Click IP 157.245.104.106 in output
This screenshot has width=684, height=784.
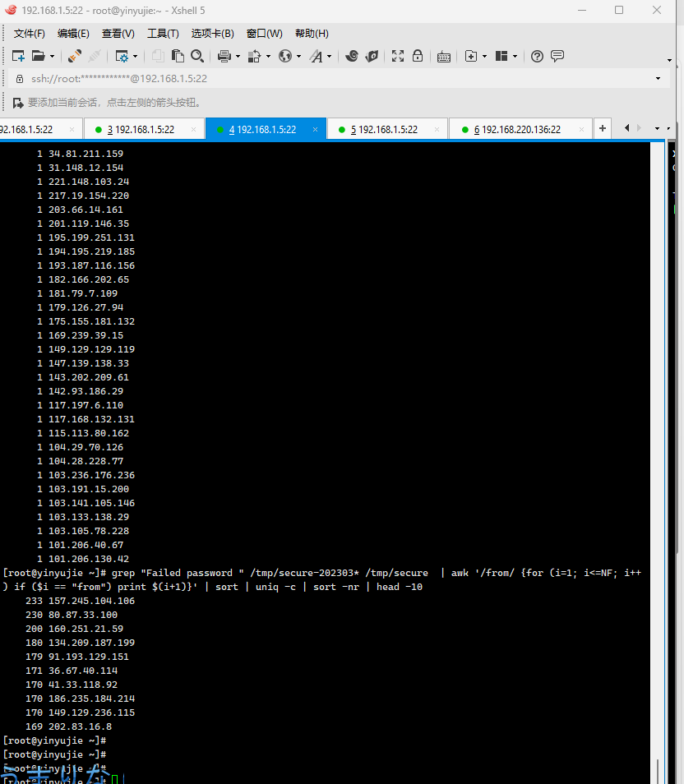coord(91,601)
